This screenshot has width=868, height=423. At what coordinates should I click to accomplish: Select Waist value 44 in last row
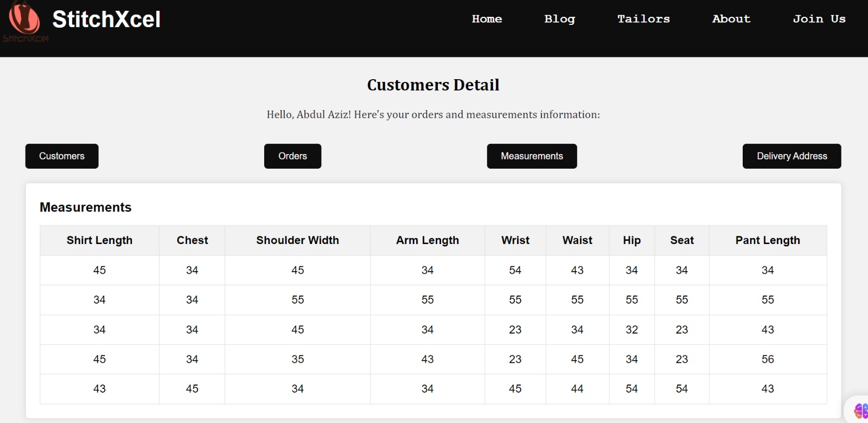pyautogui.click(x=577, y=389)
